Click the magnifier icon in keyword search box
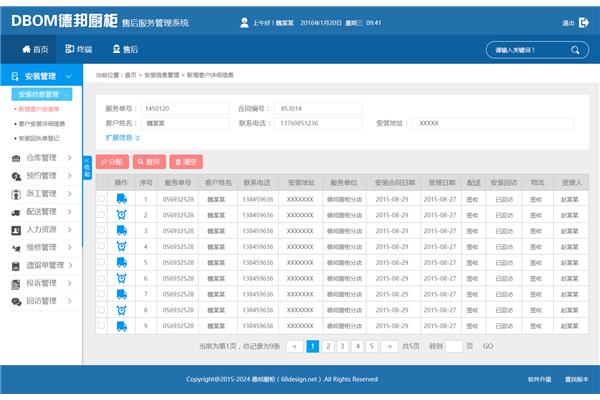The height and width of the screenshot is (400, 600). [x=575, y=50]
